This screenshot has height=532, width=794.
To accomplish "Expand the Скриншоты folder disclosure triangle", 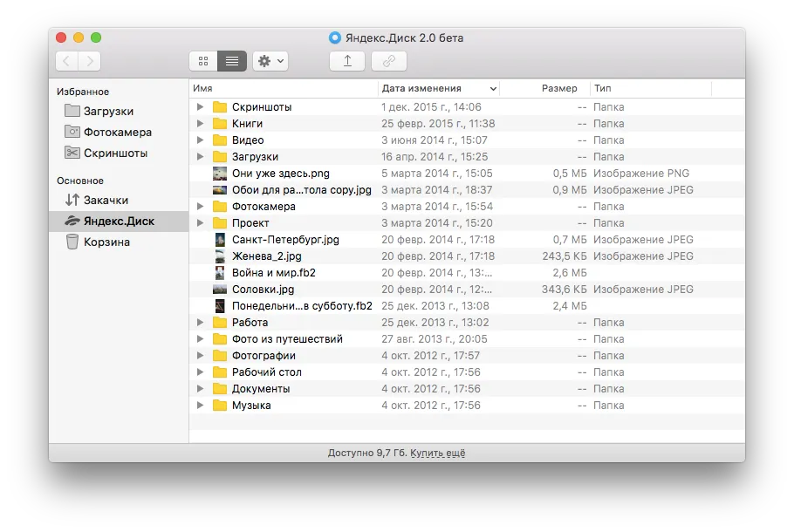I will 200,106.
